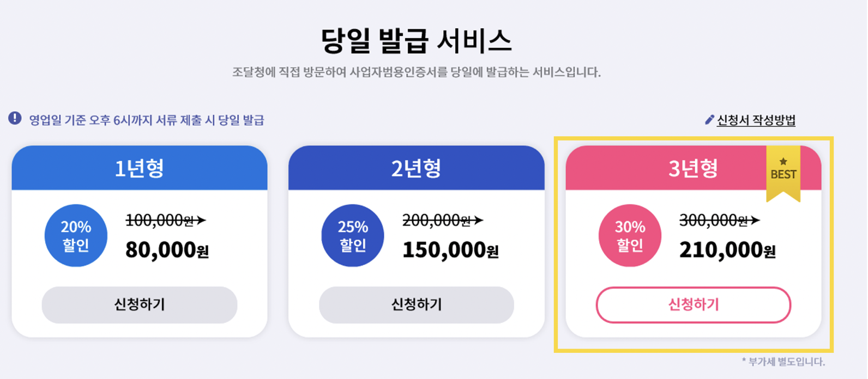Click 신청하기 button on the 3년형 card
868x379 pixels.
tap(694, 305)
